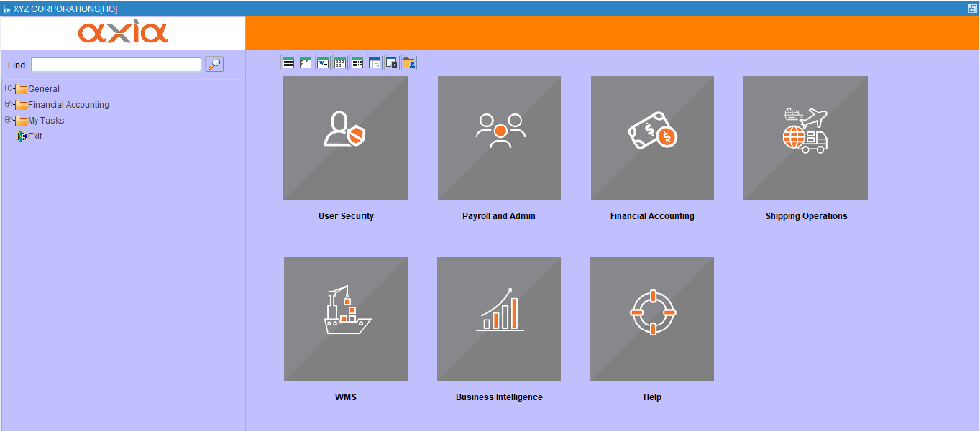Select the grid view toolbar icon
Screen dimensions: 980x431
click(339, 62)
